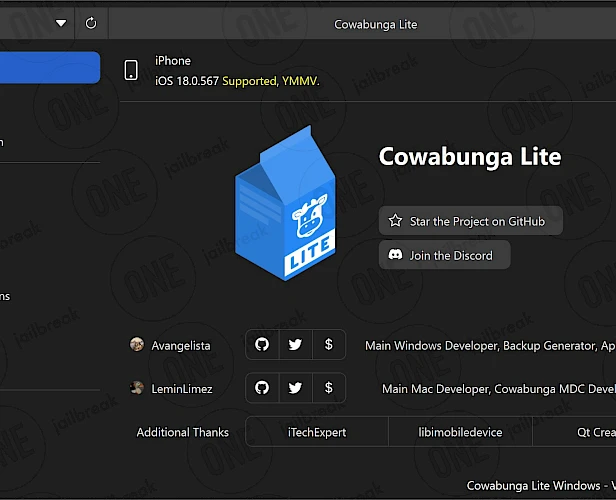Image resolution: width=616 pixels, height=500 pixels.
Task: Refresh the connected devices list
Action: (x=91, y=23)
